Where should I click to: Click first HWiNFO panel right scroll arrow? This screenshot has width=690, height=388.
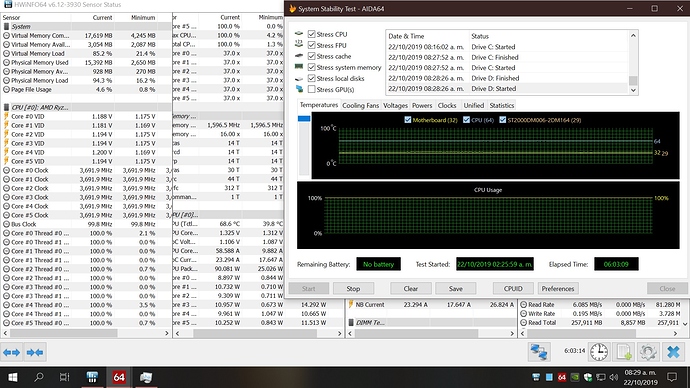pyautogui.click(x=167, y=333)
